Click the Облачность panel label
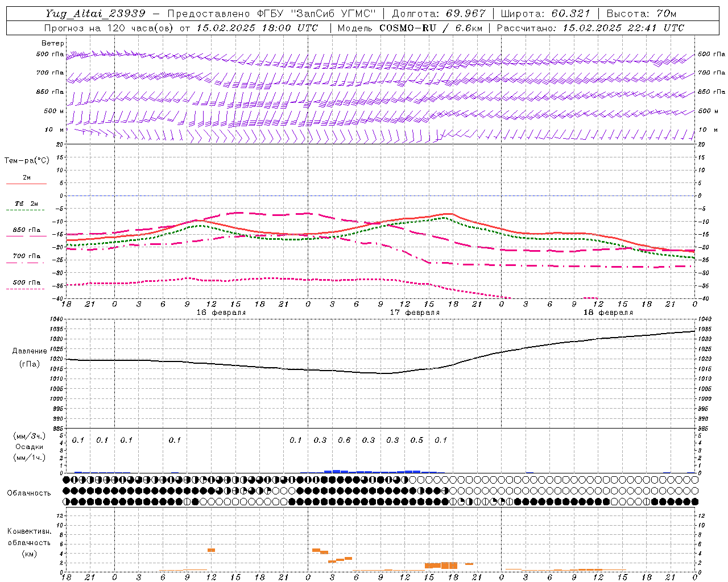 30,493
